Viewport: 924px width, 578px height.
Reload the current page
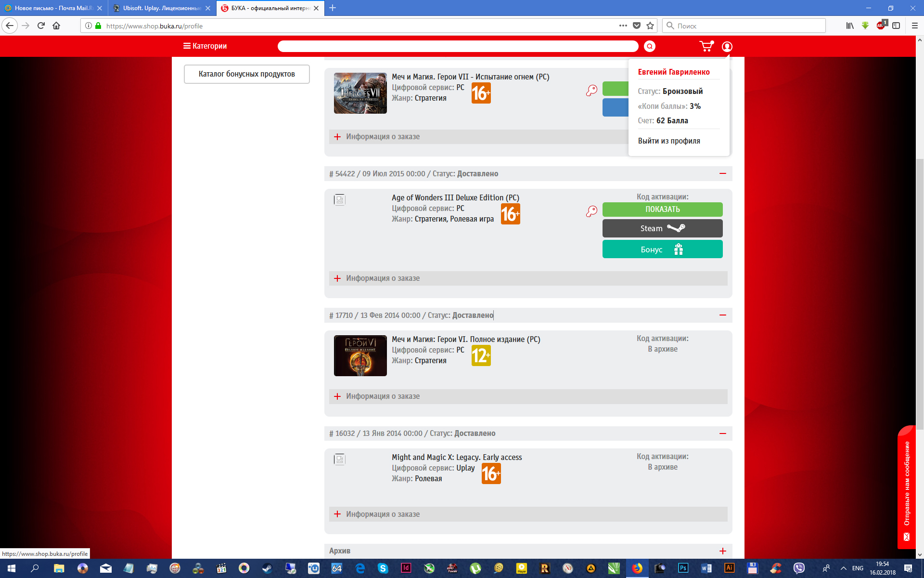point(41,26)
